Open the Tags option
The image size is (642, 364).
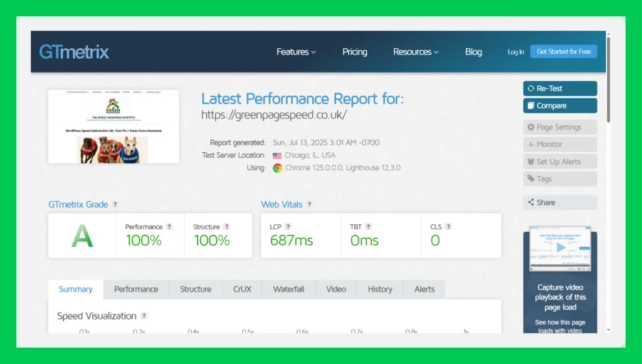coord(560,179)
